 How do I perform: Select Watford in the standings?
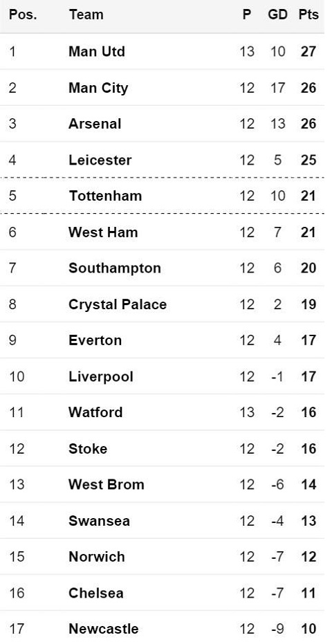click(x=95, y=412)
